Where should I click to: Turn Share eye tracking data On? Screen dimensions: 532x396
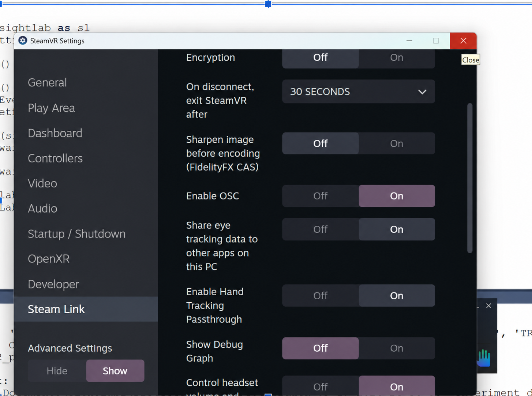point(397,229)
